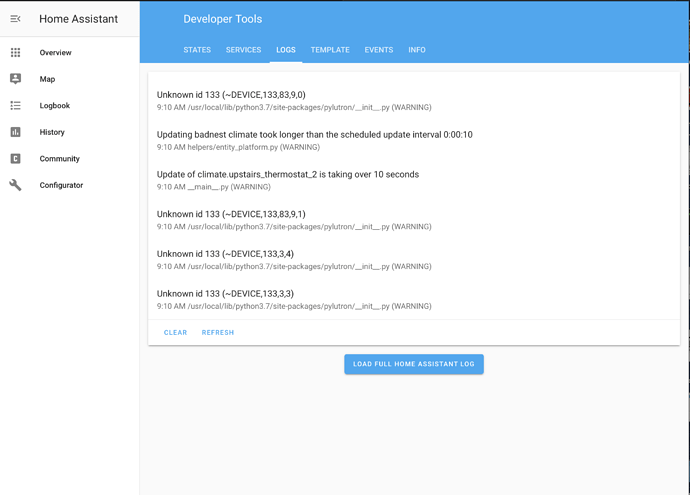Open log entry ending 133,83,9,0
690x495 pixels.
click(414, 101)
